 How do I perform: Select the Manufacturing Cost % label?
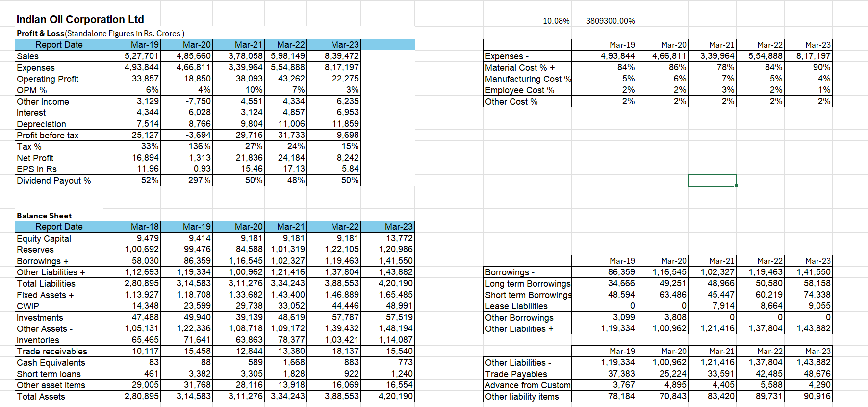[x=528, y=79]
